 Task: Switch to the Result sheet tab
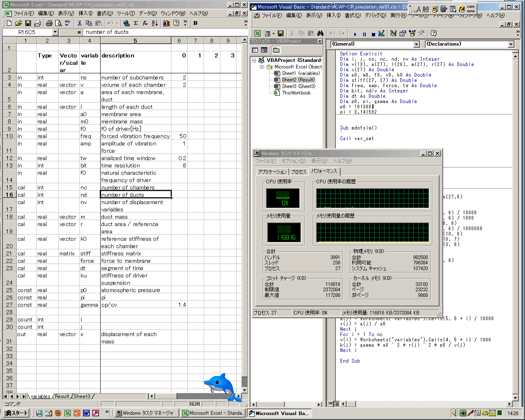62,396
